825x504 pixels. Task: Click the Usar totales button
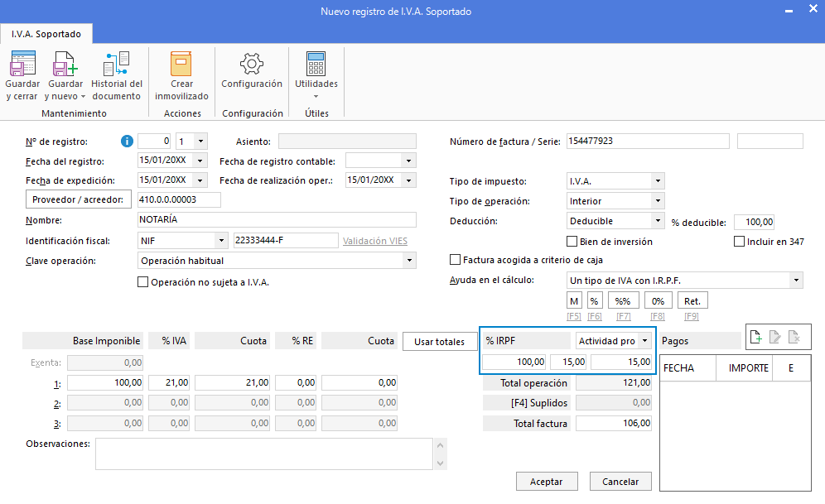[439, 342]
